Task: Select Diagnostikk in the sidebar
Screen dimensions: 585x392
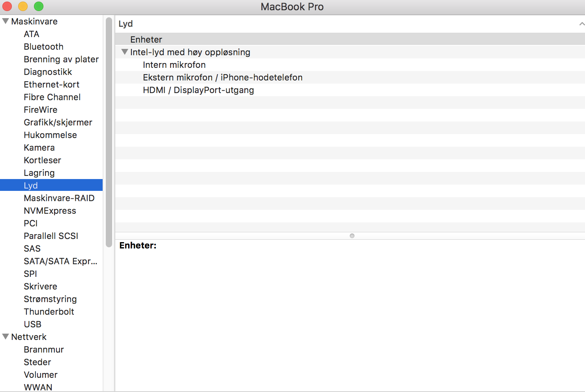Action: pyautogui.click(x=48, y=72)
